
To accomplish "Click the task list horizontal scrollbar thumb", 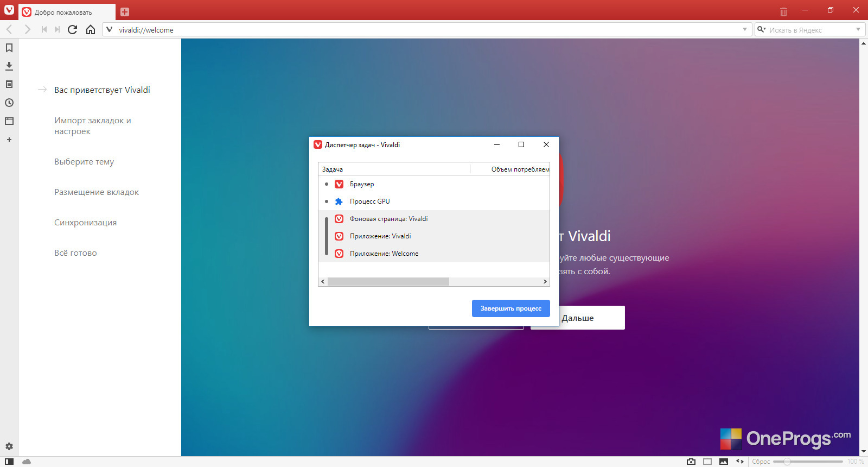I will [x=388, y=282].
